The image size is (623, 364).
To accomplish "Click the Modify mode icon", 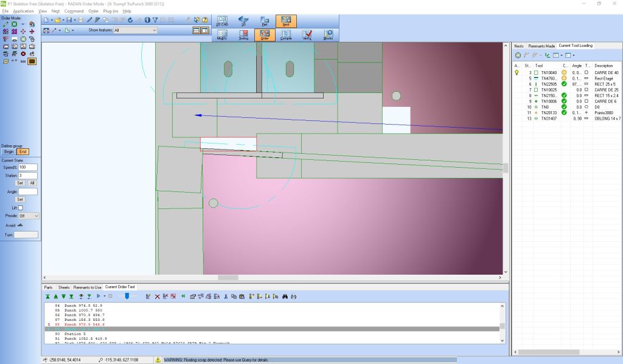I will coord(222,35).
